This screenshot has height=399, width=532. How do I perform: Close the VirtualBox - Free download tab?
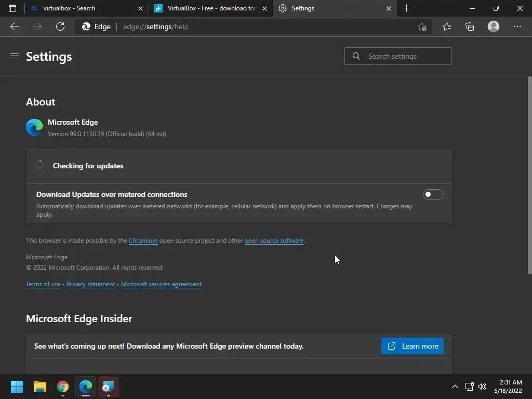click(x=264, y=8)
